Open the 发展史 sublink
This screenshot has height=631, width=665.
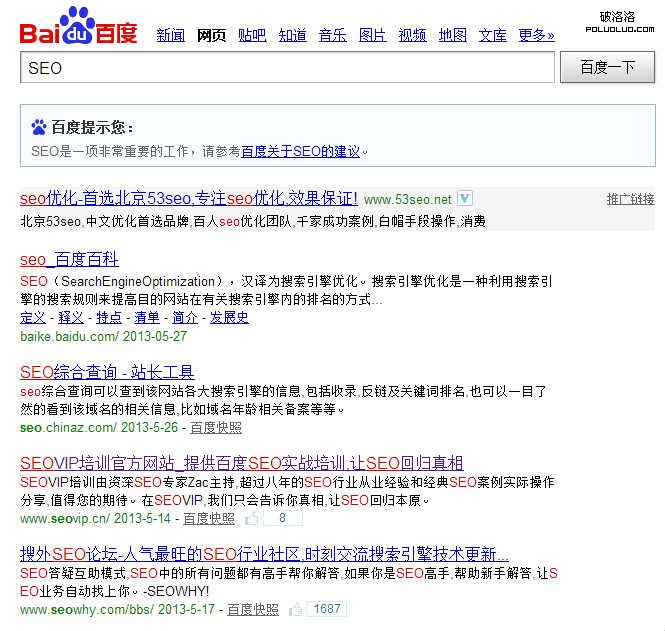coord(229,317)
